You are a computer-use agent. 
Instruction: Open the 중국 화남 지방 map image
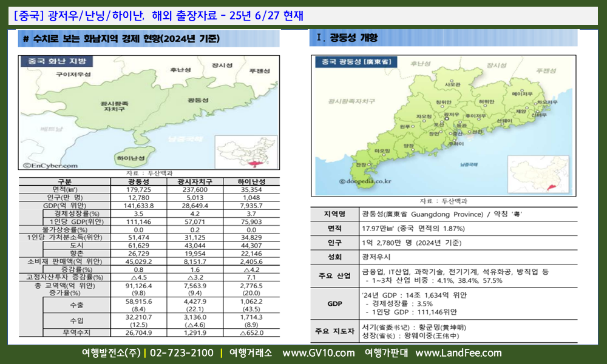tap(149, 113)
